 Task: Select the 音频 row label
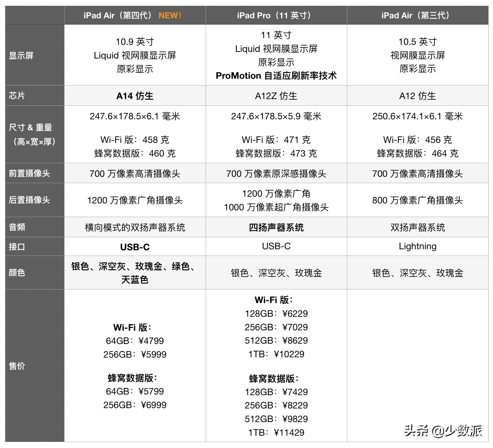click(17, 227)
